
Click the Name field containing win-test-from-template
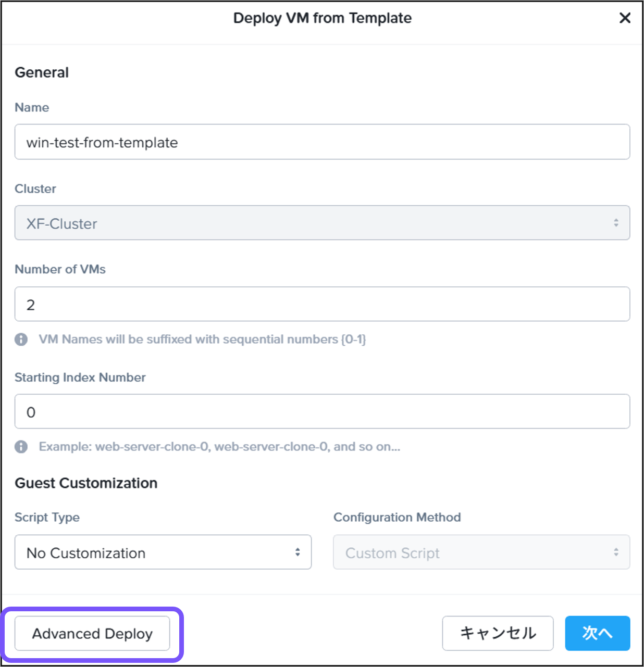(323, 142)
